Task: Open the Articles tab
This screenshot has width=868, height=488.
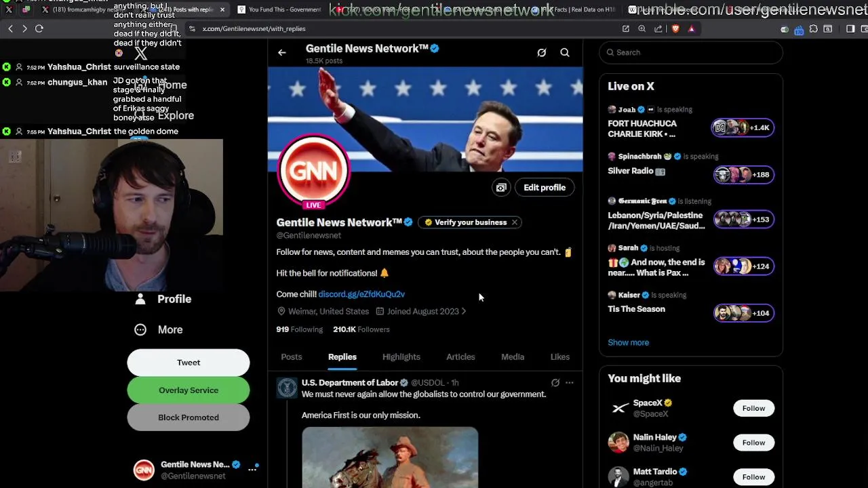Action: (x=460, y=357)
